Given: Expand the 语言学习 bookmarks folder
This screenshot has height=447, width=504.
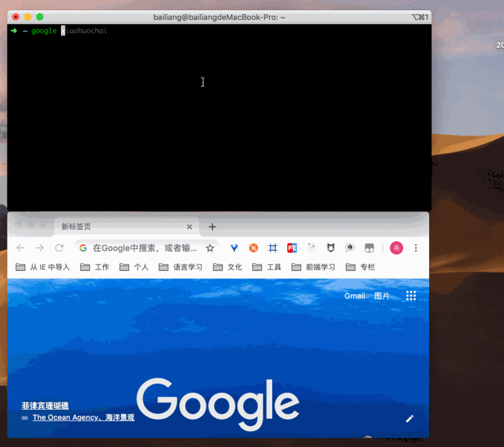Looking at the screenshot, I should 181,267.
